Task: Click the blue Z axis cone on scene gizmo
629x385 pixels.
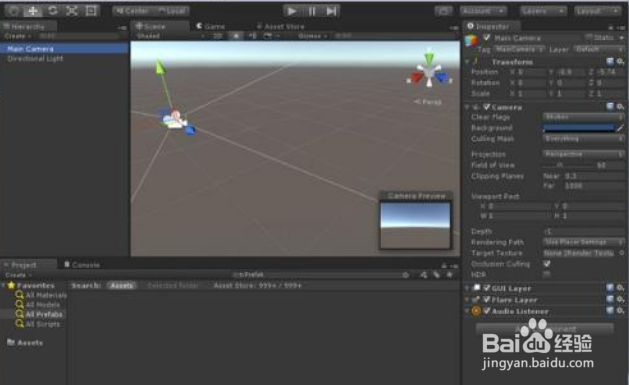Action: point(442,77)
